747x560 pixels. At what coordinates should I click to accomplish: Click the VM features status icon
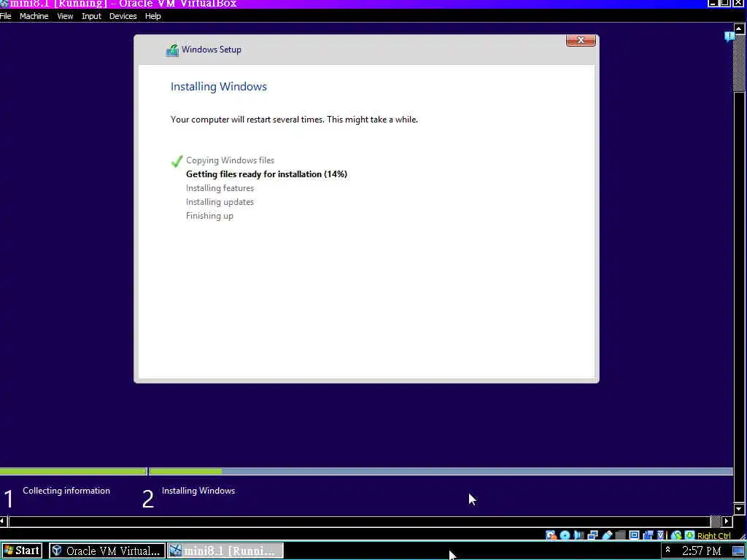pos(661,535)
